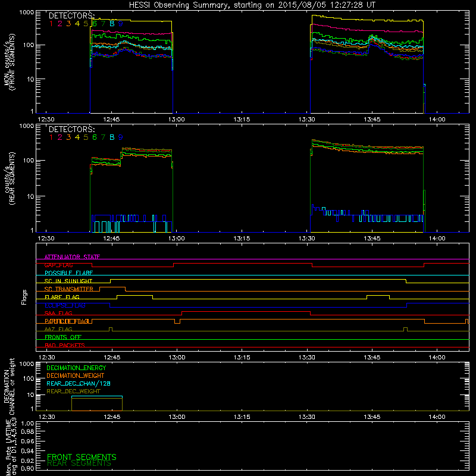This screenshot has width=476, height=476.
Task: Click the PARTICLE_FLAG label
Action: click(67, 321)
